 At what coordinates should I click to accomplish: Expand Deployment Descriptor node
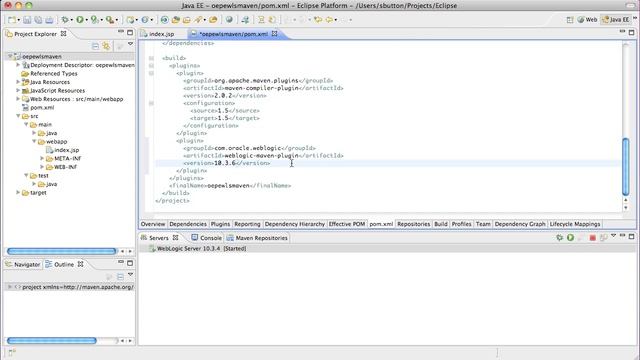(x=18, y=65)
